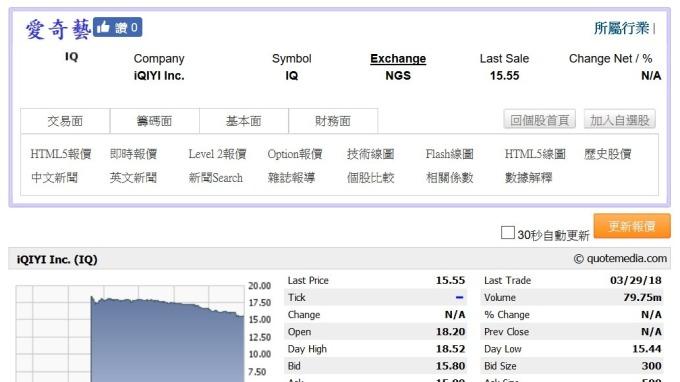Image resolution: width=680 pixels, height=382 pixels.
Task: Enable the 30秒自動更新 checkbox
Action: click(507, 233)
